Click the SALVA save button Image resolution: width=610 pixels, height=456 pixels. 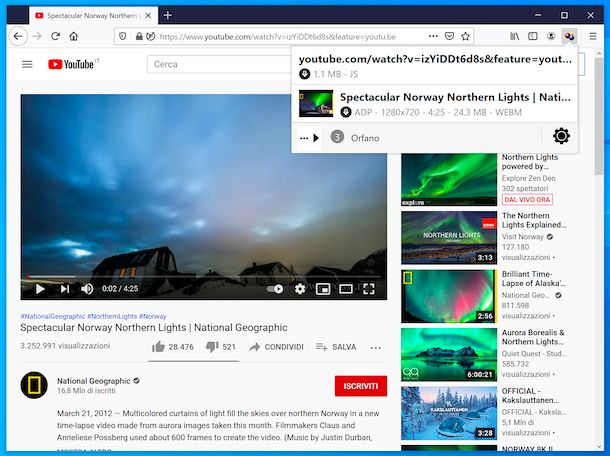tap(336, 347)
